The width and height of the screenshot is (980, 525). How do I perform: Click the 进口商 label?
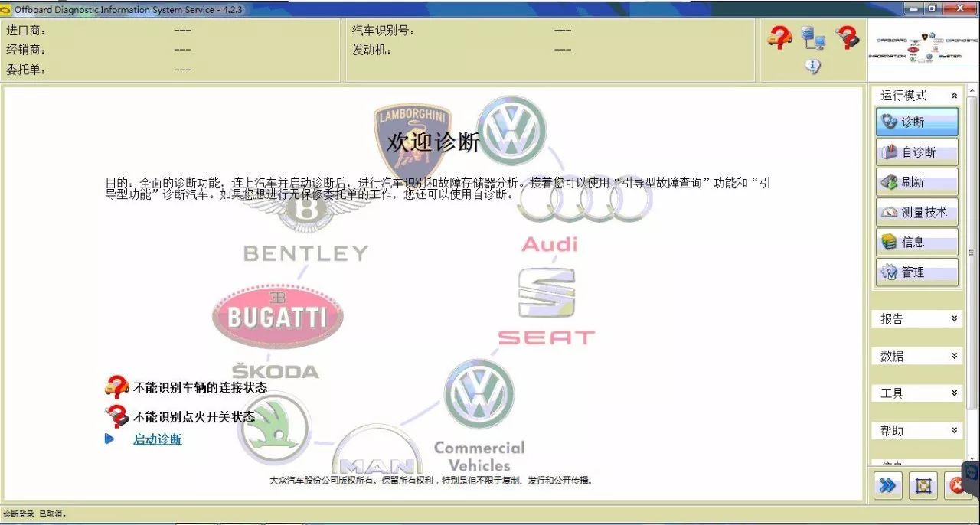(26, 31)
